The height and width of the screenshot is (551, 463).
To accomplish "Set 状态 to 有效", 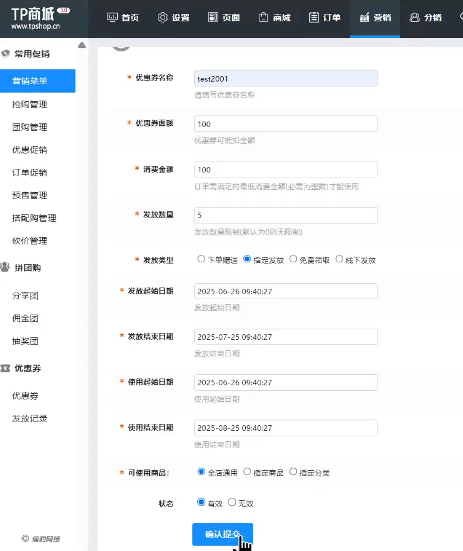I will coord(201,502).
